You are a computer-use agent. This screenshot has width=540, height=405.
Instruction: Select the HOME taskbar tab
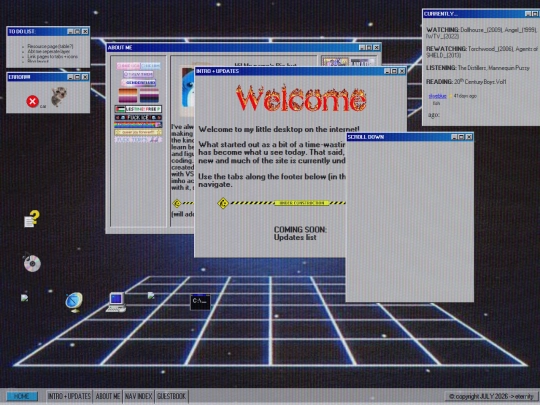point(22,396)
